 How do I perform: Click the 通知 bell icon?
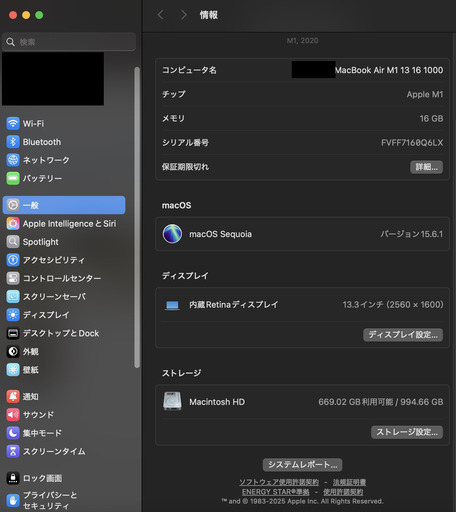coord(13,396)
